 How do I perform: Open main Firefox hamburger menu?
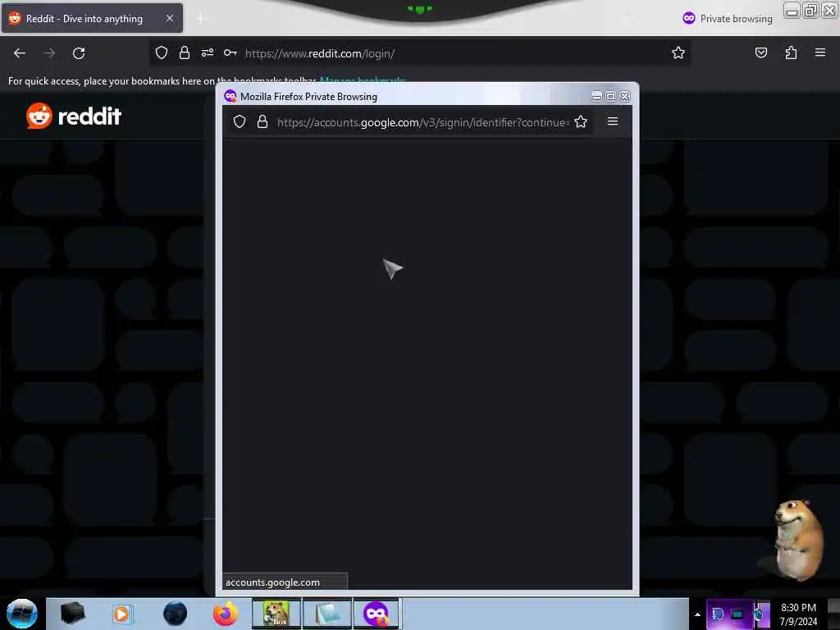(819, 52)
